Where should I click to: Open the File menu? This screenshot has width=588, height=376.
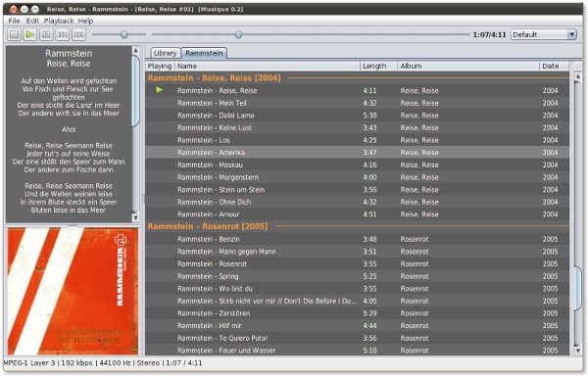pos(14,21)
